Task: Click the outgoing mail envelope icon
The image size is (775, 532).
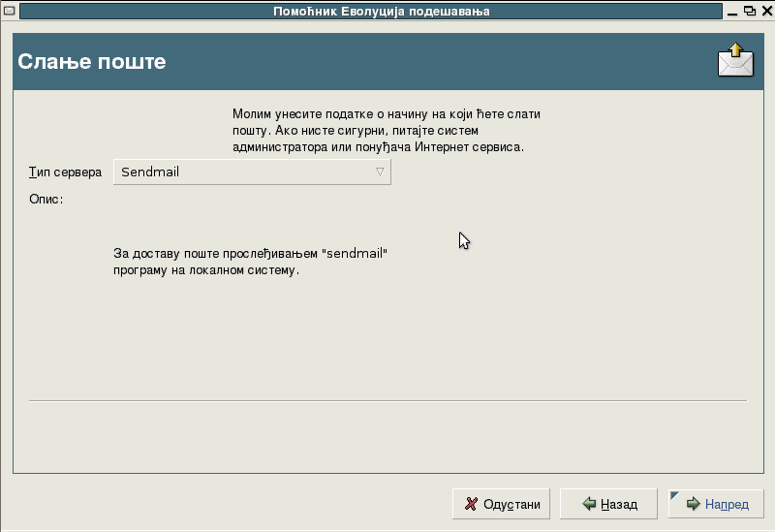Action: pos(735,60)
